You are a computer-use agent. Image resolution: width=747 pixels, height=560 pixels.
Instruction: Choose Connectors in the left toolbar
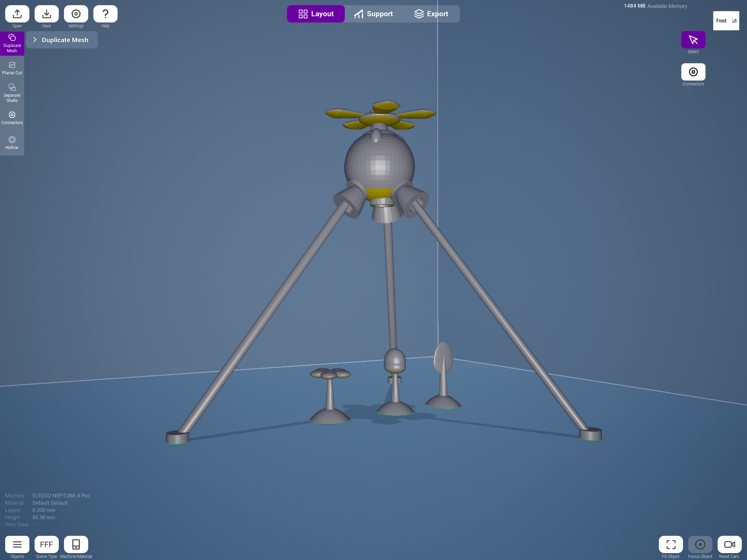point(12,118)
